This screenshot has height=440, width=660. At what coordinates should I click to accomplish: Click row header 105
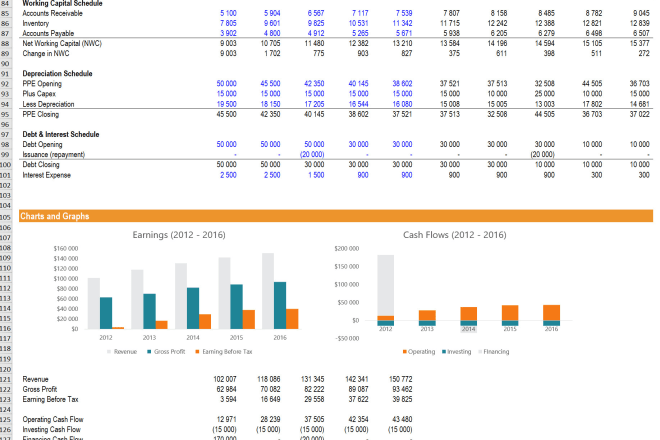6,217
